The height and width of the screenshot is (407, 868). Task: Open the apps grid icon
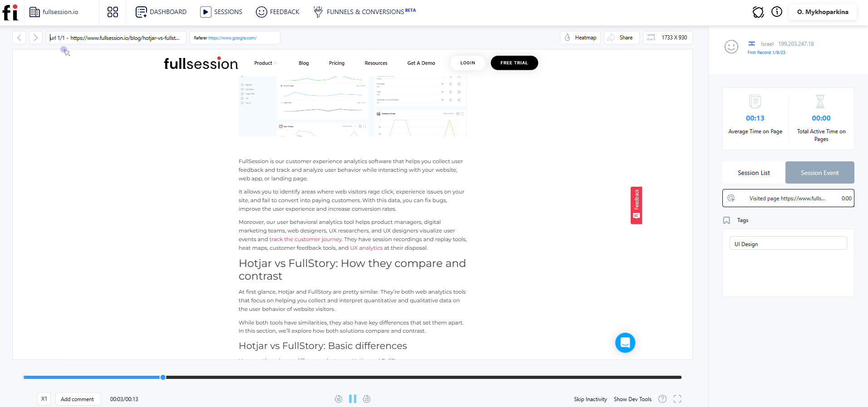(x=113, y=12)
